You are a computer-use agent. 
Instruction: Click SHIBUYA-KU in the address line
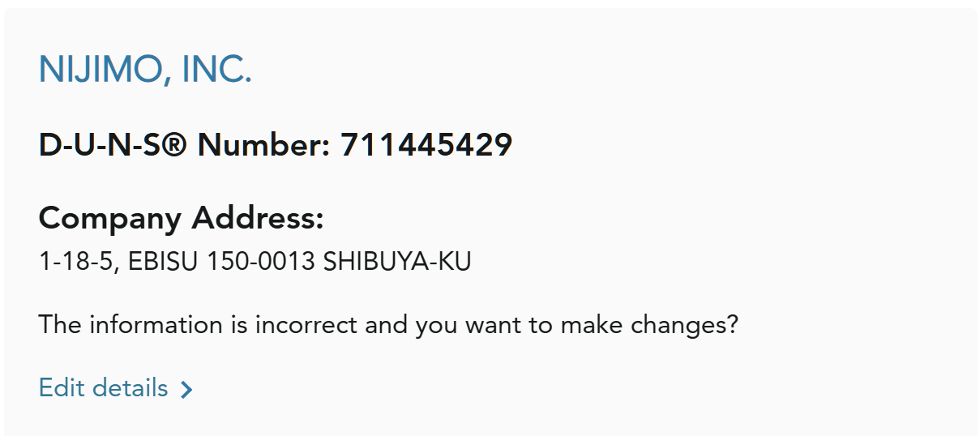click(396, 262)
